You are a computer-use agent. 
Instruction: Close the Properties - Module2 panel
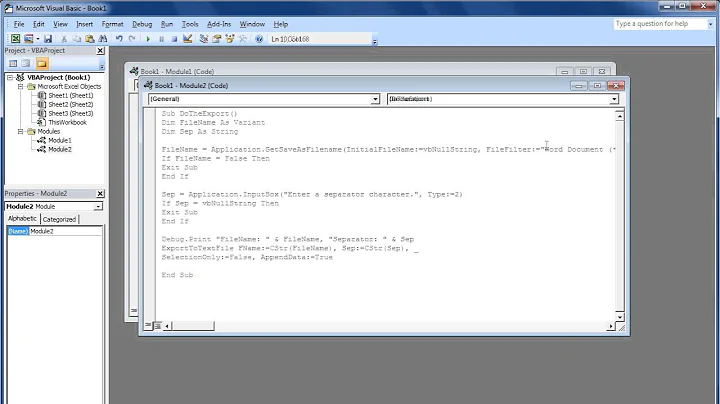click(100, 194)
